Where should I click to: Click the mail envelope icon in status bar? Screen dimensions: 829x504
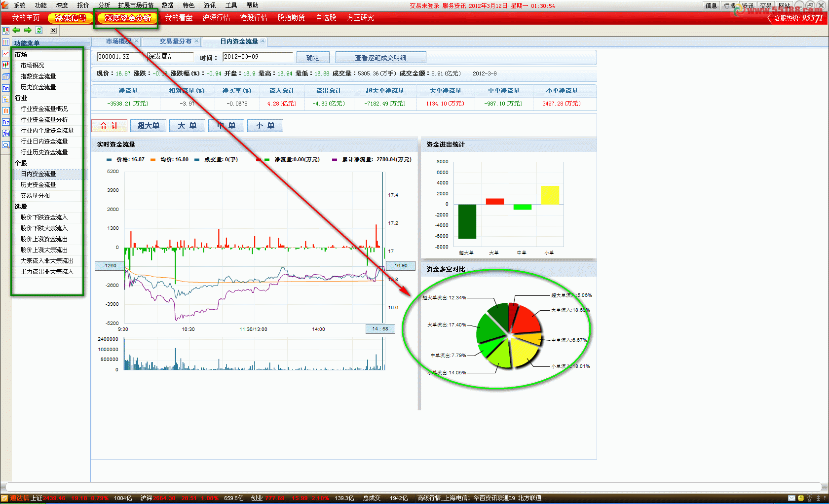791,498
